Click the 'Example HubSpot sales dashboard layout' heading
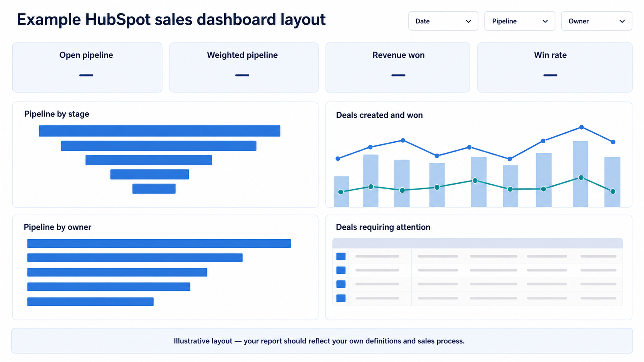644x362 pixels. pos(171,20)
